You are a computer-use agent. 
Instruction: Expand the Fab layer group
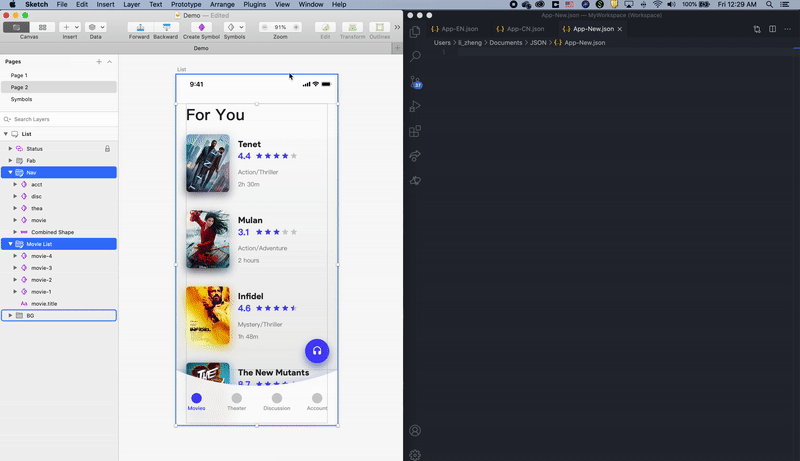(10, 161)
